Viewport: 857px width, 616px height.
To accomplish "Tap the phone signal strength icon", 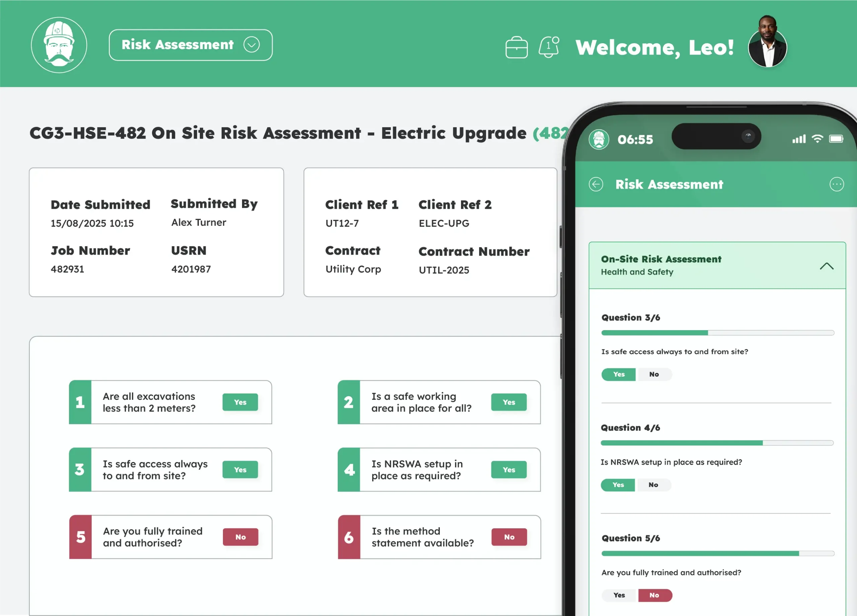I will pos(799,139).
